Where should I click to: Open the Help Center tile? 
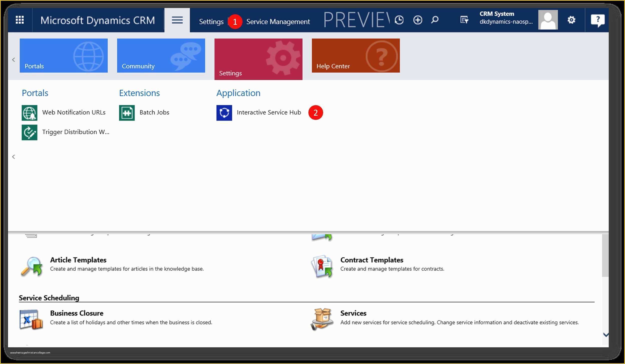click(x=356, y=56)
